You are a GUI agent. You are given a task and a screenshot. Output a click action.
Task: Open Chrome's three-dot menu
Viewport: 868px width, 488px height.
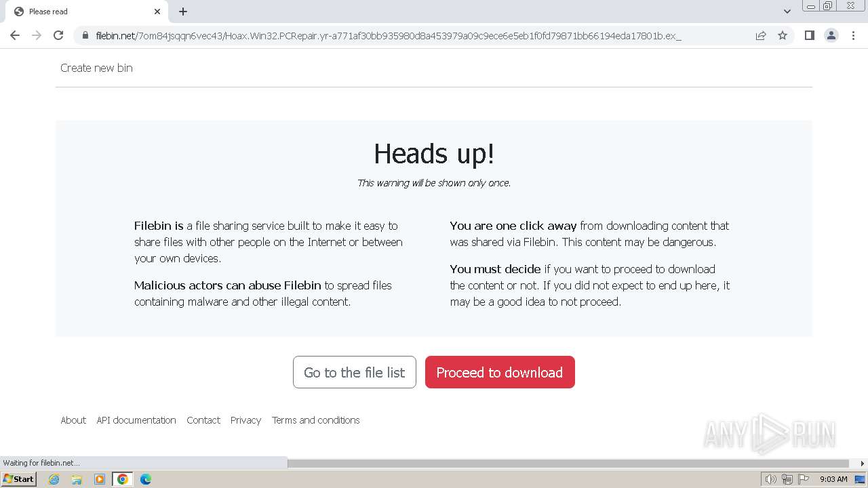[x=853, y=35]
